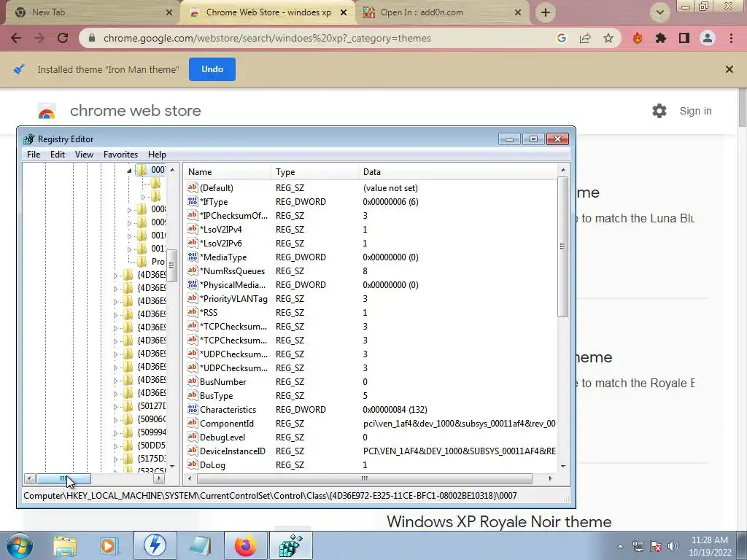Select the BusNumber registry value
The height and width of the screenshot is (560, 747).
(222, 382)
